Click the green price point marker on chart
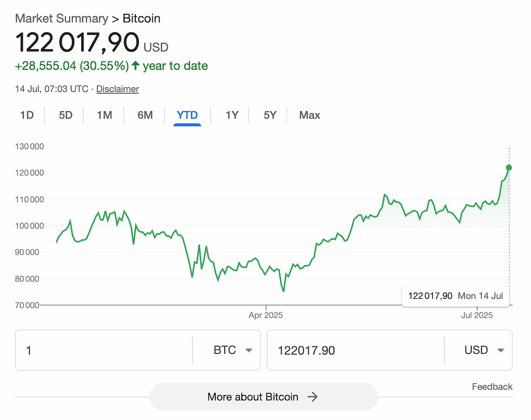 [508, 168]
